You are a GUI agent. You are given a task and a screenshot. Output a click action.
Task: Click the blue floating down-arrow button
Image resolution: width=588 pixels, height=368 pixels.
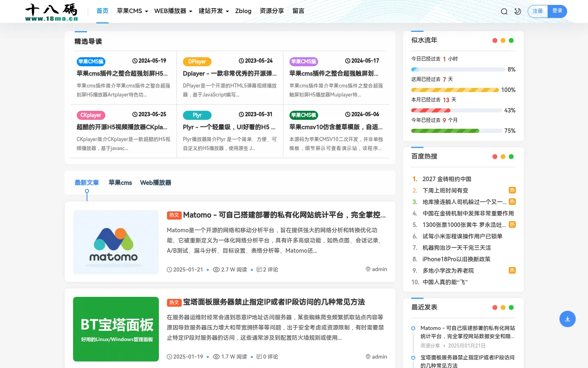[x=568, y=319]
